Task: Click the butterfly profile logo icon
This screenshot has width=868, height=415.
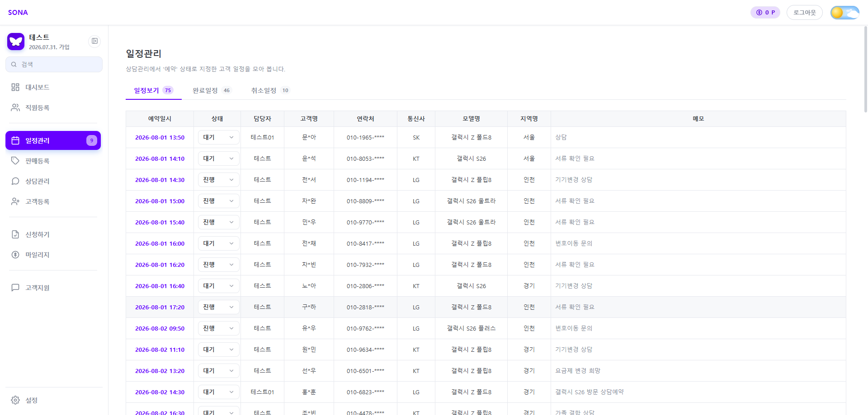Action: pos(16,42)
